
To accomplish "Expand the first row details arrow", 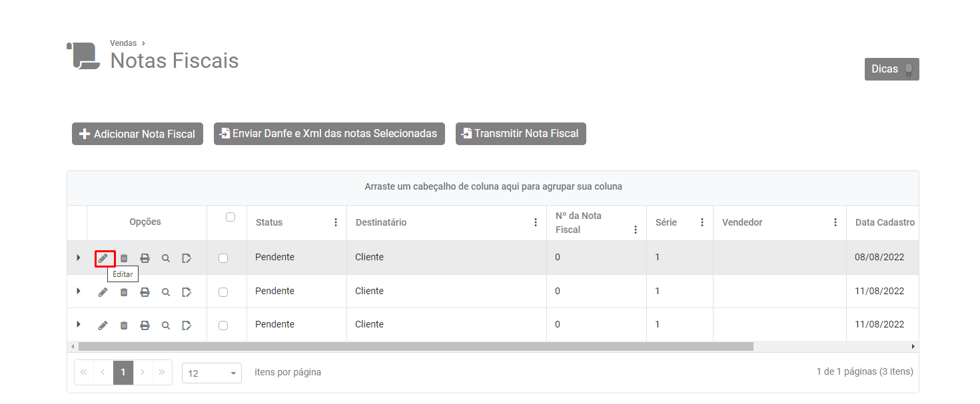I will [79, 258].
